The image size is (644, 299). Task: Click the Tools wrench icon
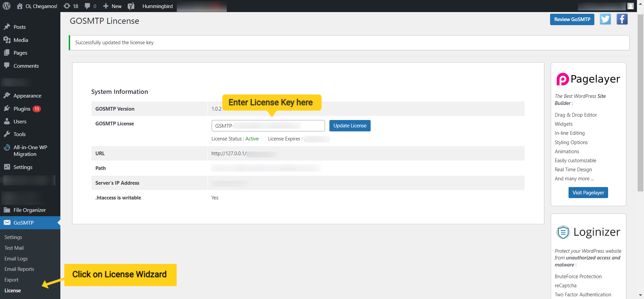coord(7,134)
